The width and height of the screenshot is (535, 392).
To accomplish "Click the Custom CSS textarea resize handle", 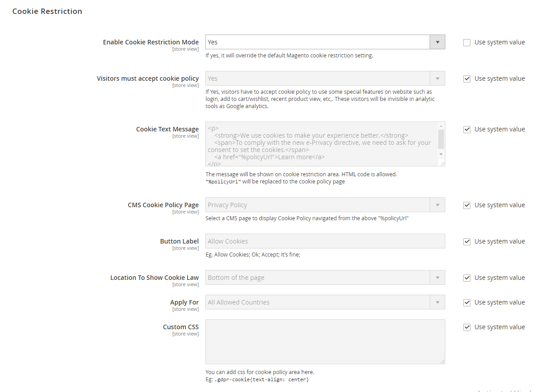I will (443, 362).
